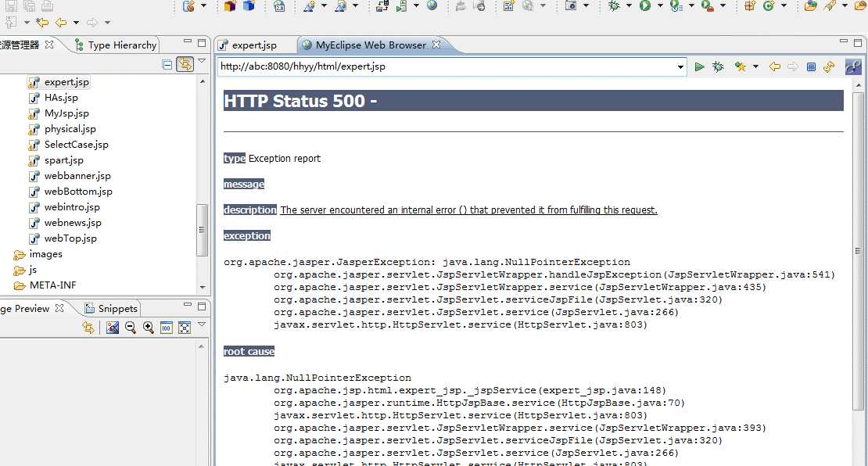868x466 pixels.
Task: Select SelectCase.jsp in the file tree
Action: 69,145
